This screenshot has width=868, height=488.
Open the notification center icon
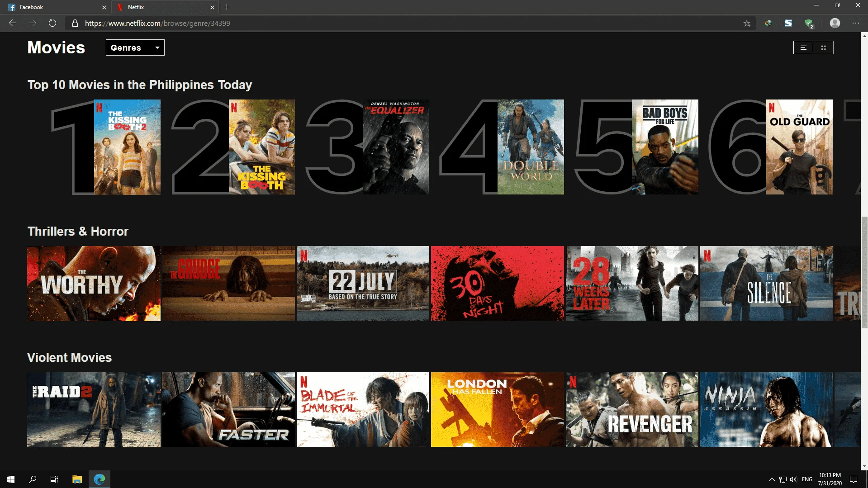click(854, 479)
